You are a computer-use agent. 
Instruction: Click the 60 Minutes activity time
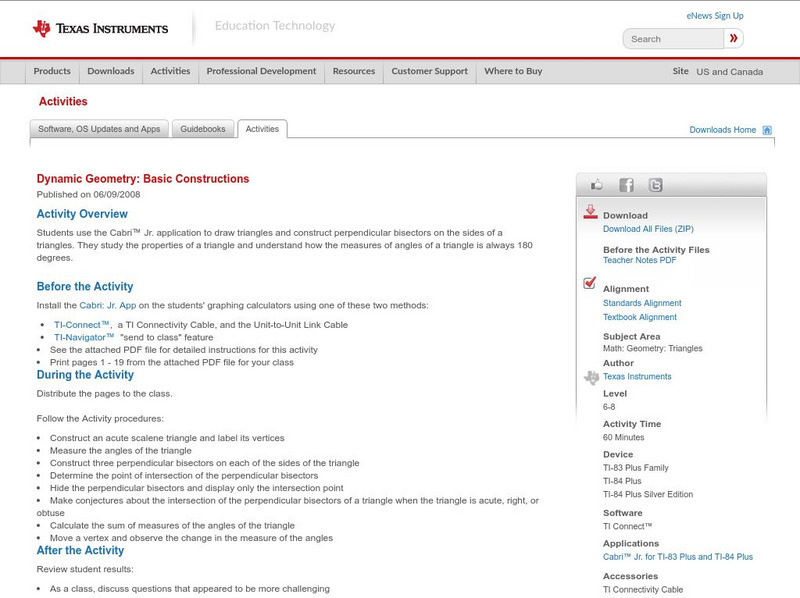pos(623,437)
